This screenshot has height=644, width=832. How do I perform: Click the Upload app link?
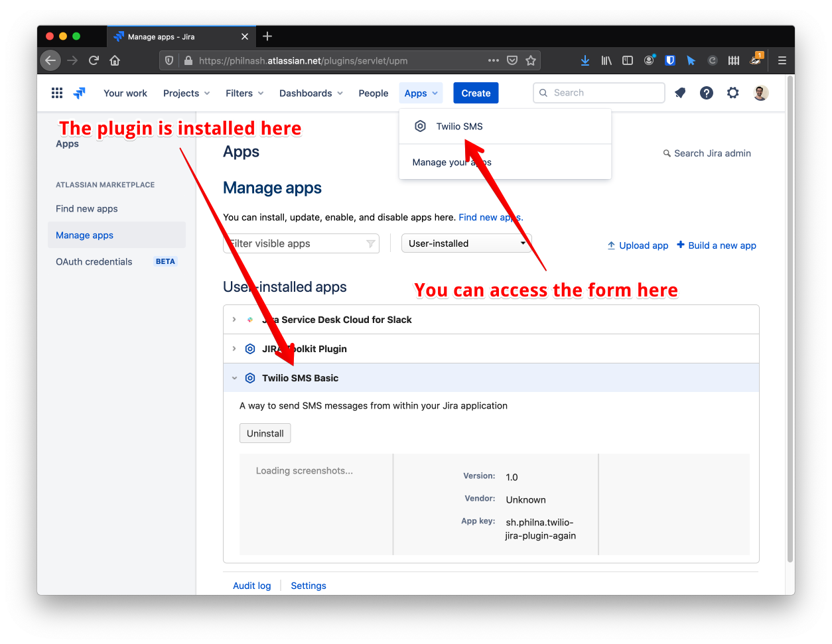(x=638, y=245)
